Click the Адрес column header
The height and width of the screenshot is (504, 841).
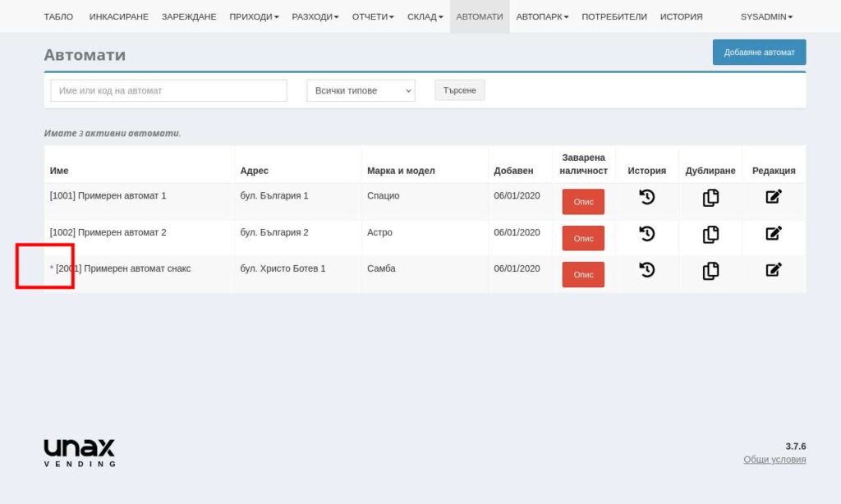point(255,171)
